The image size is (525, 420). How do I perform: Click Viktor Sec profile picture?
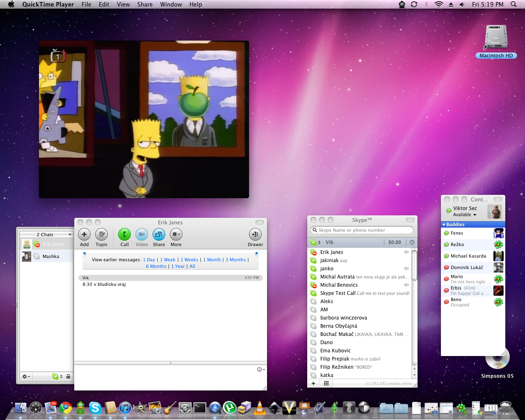[495, 212]
